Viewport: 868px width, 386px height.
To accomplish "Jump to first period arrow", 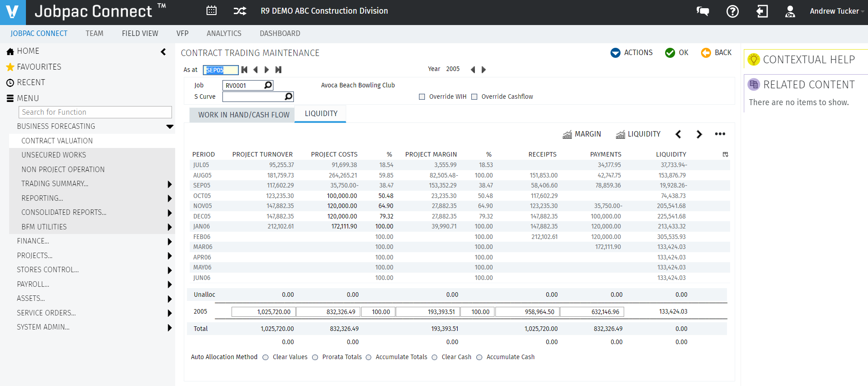I will click(244, 70).
